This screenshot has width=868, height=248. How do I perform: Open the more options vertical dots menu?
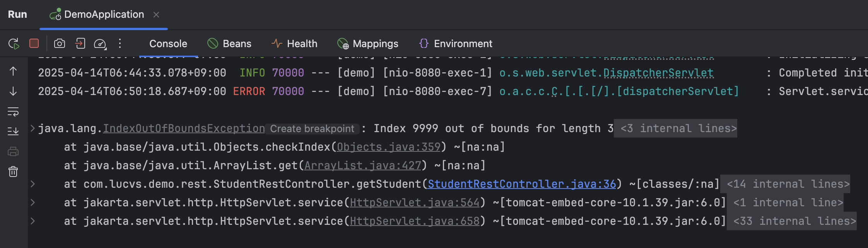120,43
